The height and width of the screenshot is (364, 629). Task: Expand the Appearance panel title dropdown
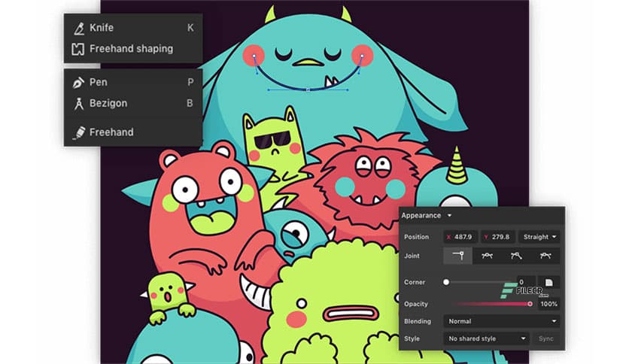[x=449, y=216]
